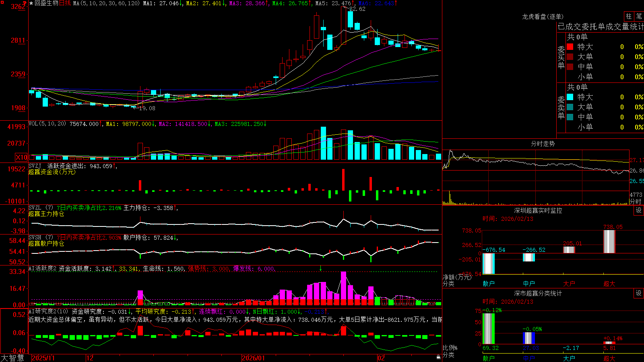This screenshot has height=362, width=644.
Task: Open 设 settings for 深圳超赢实时监控
Action: [x=639, y=210]
